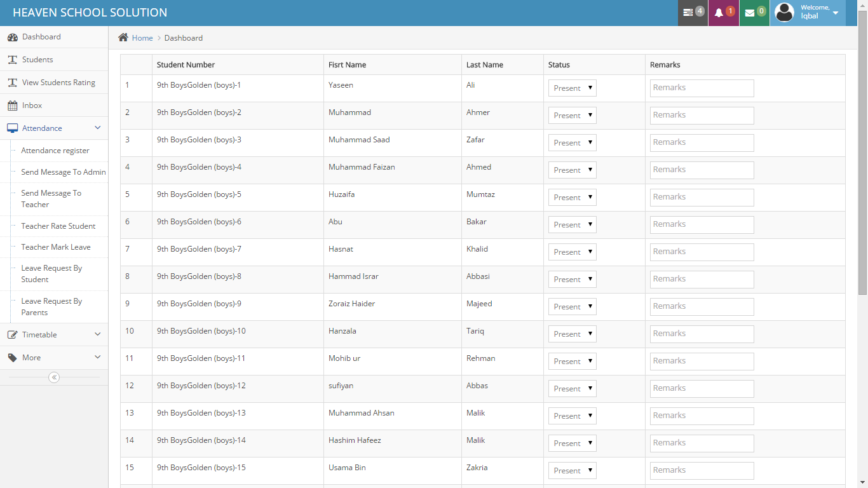
Task: Select Teacher Mark Leave menu item
Action: click(x=56, y=247)
